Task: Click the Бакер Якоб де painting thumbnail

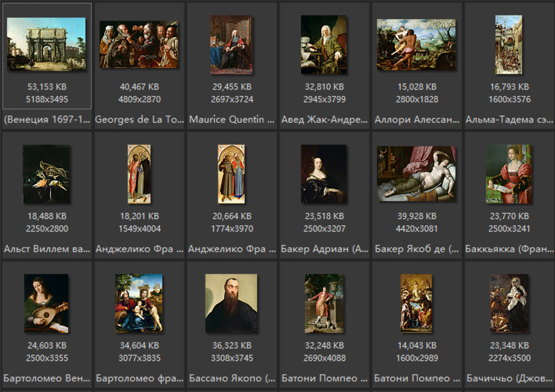Action: point(416,174)
